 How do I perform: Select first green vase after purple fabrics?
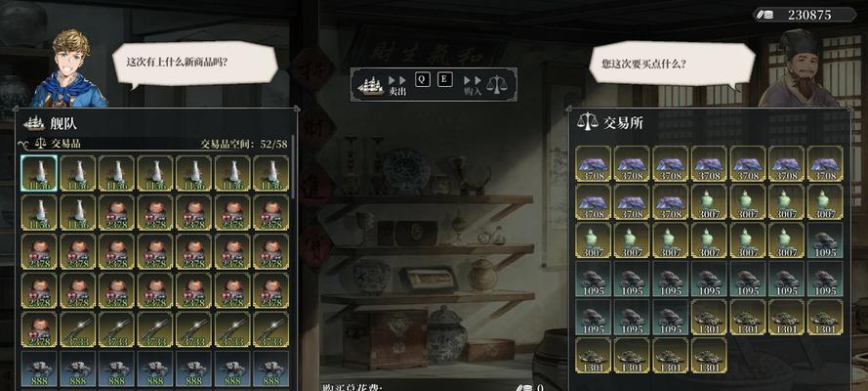coord(709,202)
